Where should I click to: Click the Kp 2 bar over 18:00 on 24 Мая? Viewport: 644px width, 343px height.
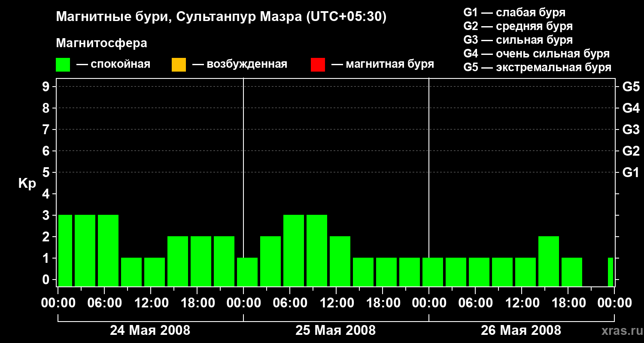click(201, 261)
